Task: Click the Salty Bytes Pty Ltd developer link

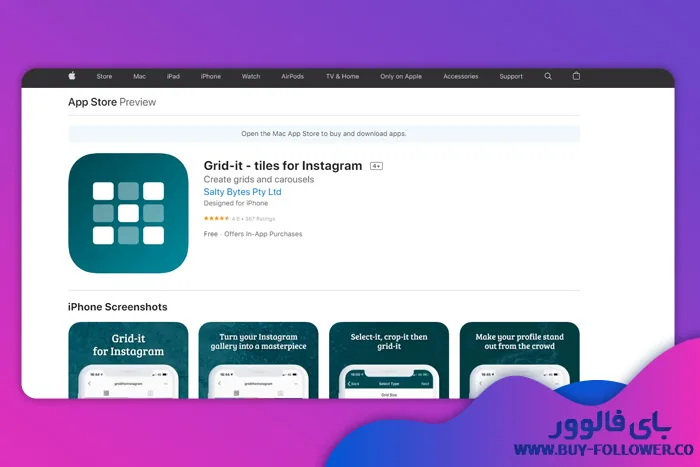Action: pyautogui.click(x=242, y=192)
